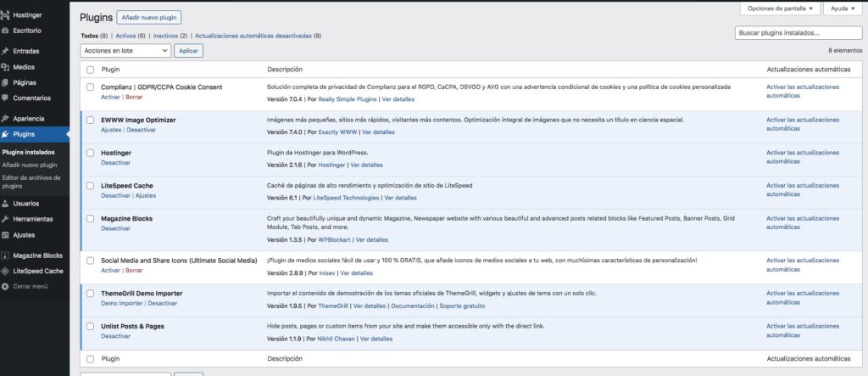Check the Complianz GDPR/CCPA Cookie Consent checkbox

pos(90,87)
